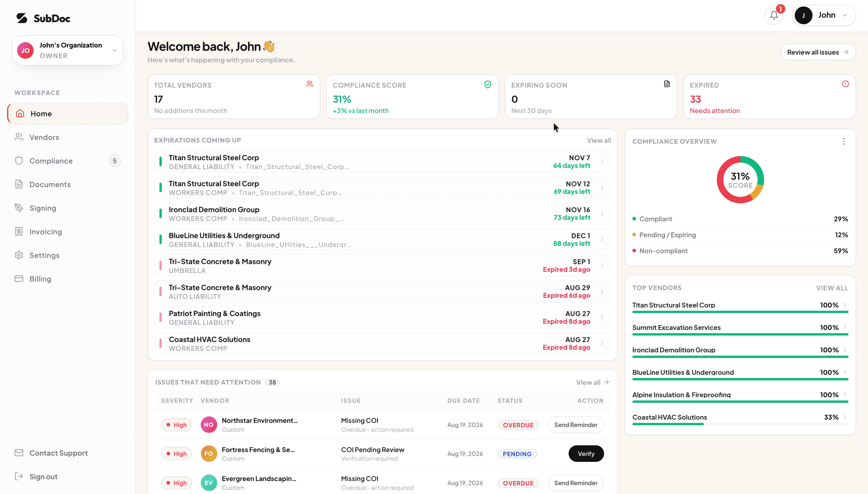The width and height of the screenshot is (868, 494).
Task: Verify Fortress Fencing COI
Action: tap(586, 454)
